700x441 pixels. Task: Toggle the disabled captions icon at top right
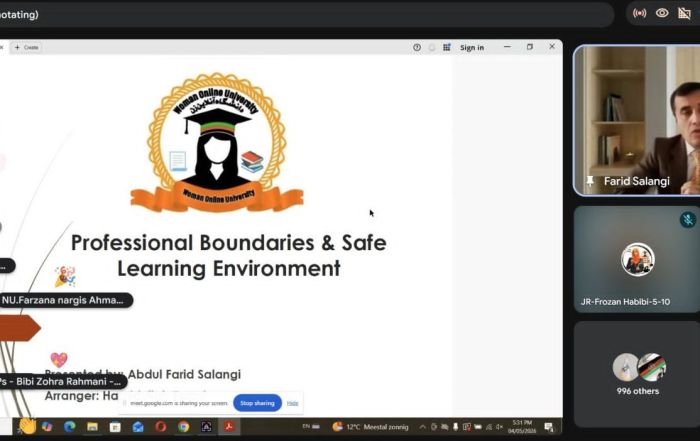[685, 13]
